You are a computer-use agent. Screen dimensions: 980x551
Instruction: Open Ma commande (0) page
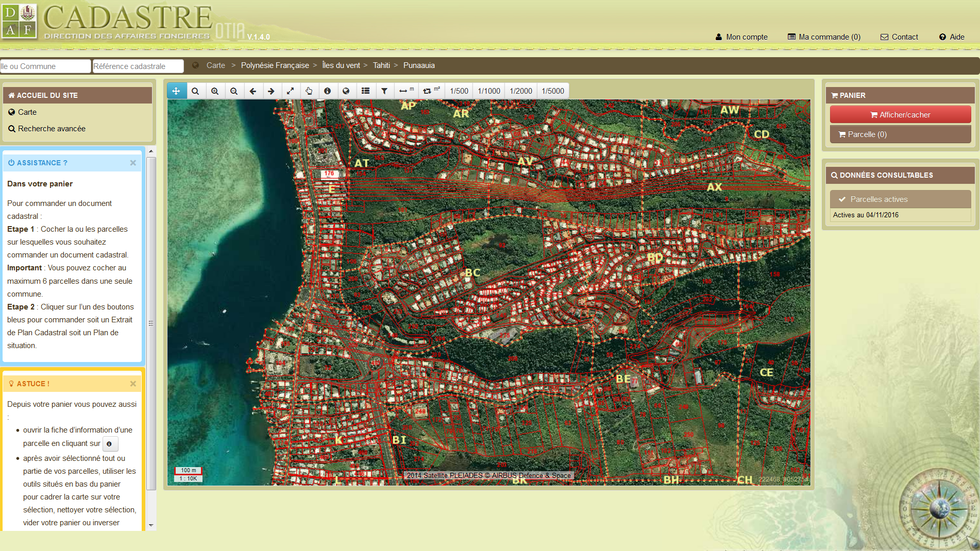[824, 37]
